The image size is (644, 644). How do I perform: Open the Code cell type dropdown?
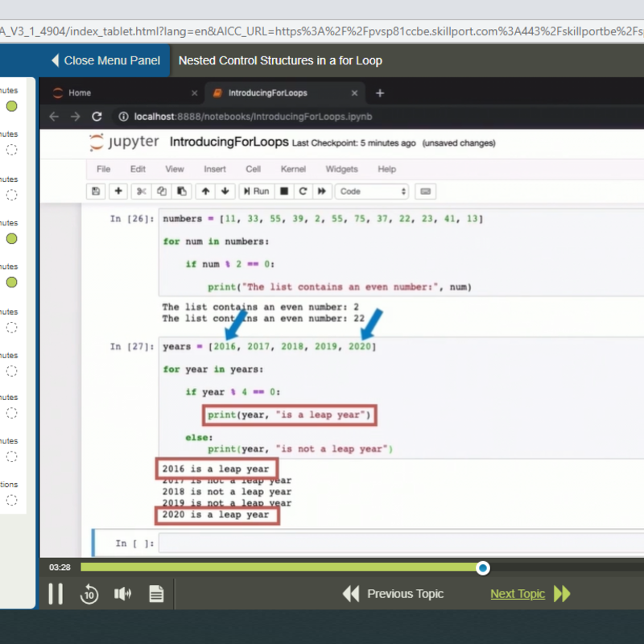click(372, 192)
